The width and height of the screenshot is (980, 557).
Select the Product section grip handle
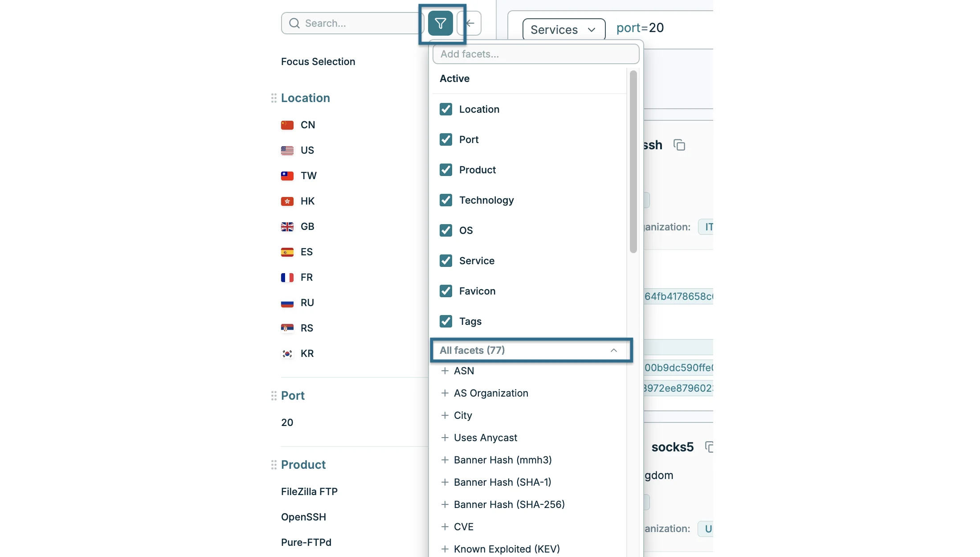tap(274, 465)
